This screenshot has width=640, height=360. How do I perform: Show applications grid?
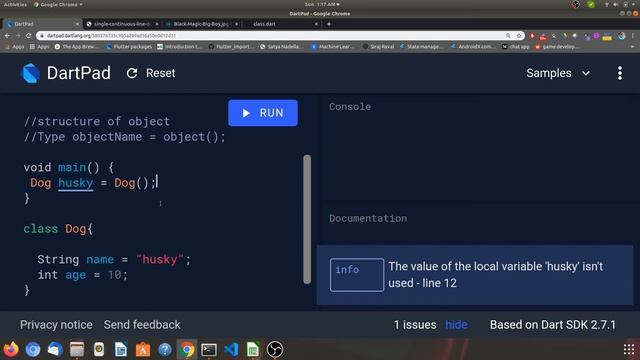[x=629, y=349]
